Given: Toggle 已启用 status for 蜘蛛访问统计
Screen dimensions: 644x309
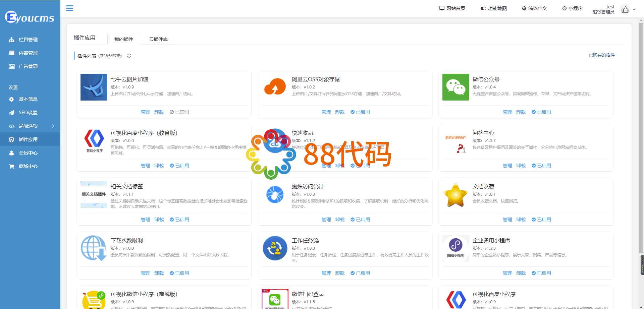Looking at the screenshot, I should tap(360, 220).
